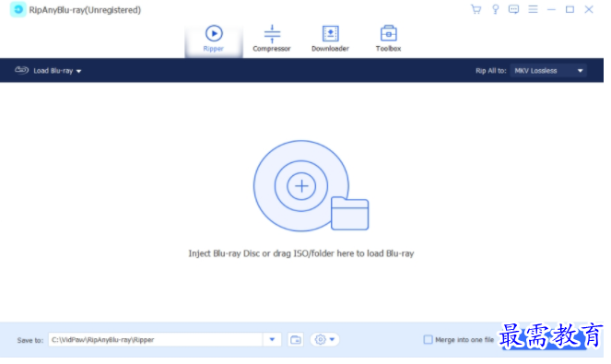Image resolution: width=611 pixels, height=364 pixels.
Task: Click the Inject Blu-ray Disc instruction text
Action: (301, 253)
